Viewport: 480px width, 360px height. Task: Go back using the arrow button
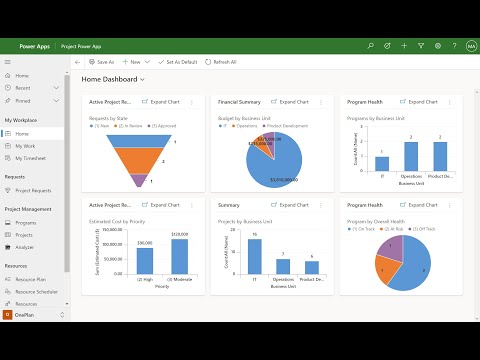(x=78, y=62)
